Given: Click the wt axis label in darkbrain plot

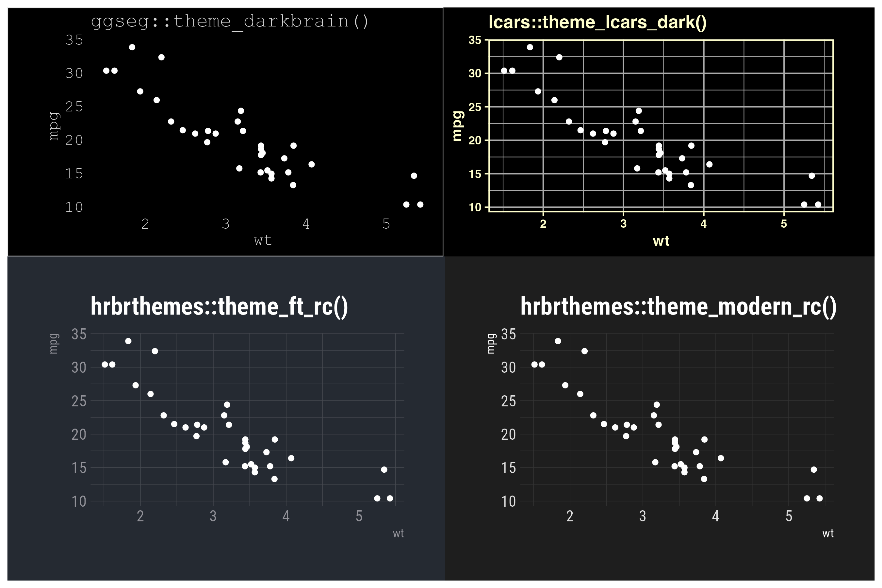Looking at the screenshot, I should pyautogui.click(x=263, y=240).
